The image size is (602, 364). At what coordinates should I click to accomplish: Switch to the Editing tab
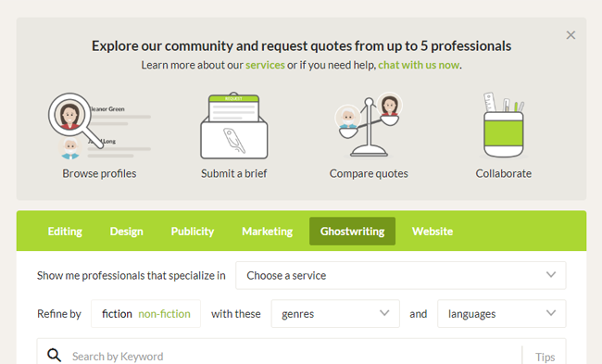pyautogui.click(x=65, y=232)
